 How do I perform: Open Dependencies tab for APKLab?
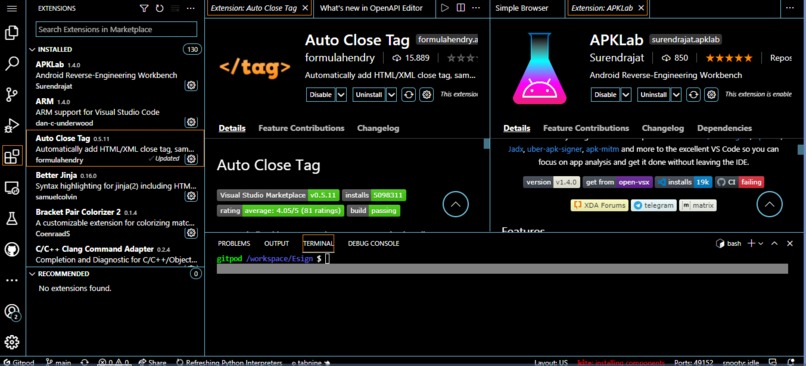click(x=724, y=128)
